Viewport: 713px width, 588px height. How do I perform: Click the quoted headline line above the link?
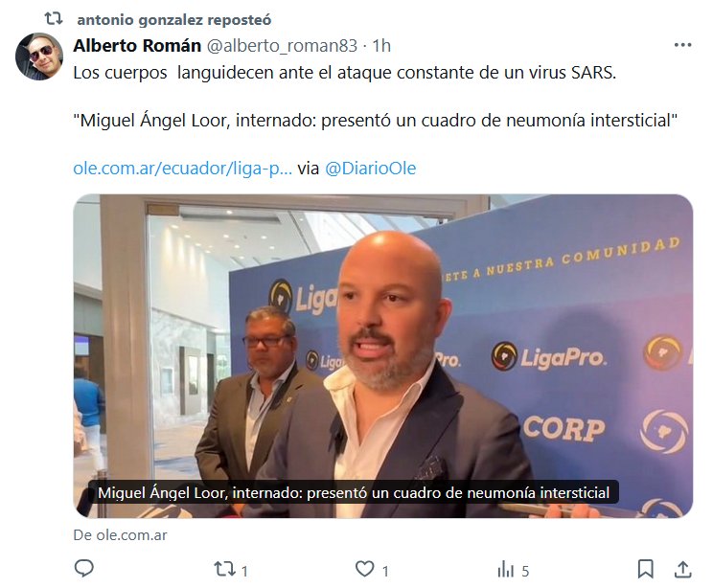click(376, 121)
